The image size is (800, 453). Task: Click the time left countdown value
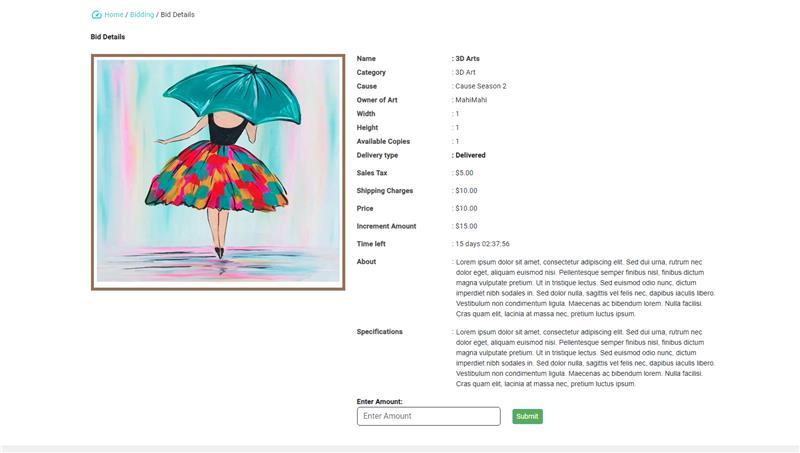tap(482, 244)
